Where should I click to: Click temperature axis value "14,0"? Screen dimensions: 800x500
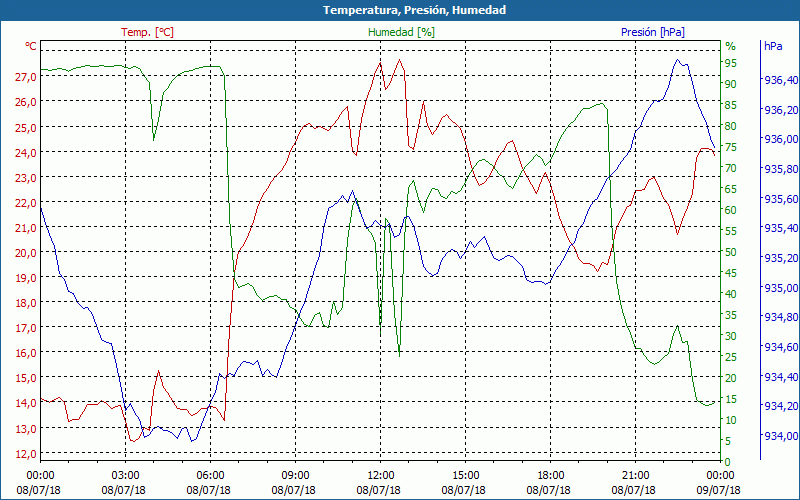coord(26,403)
